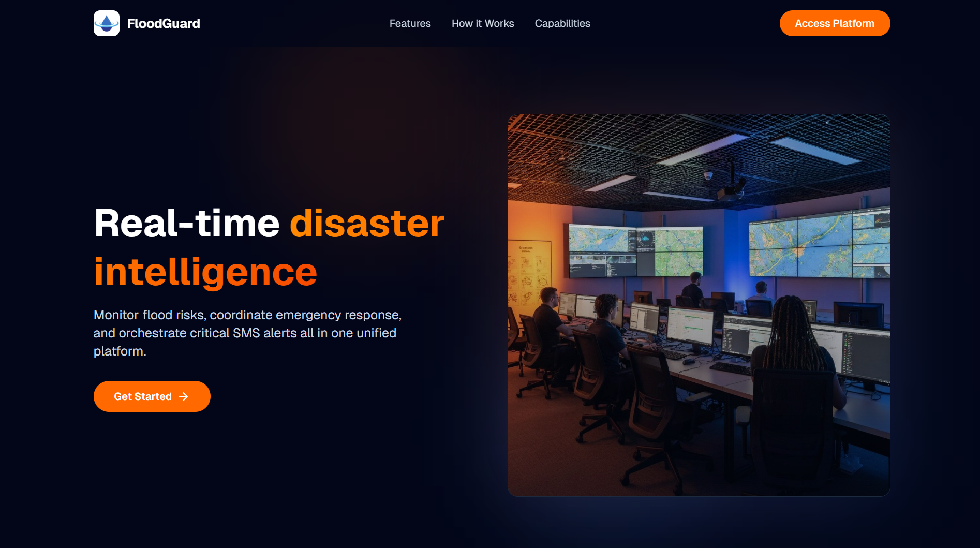The height and width of the screenshot is (548, 980).
Task: Click the "Monitor flood risks" description paragraph
Action: 247,333
